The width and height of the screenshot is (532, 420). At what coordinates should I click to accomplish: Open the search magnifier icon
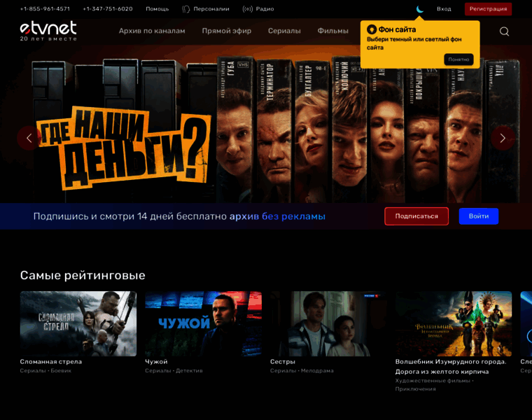point(504,31)
